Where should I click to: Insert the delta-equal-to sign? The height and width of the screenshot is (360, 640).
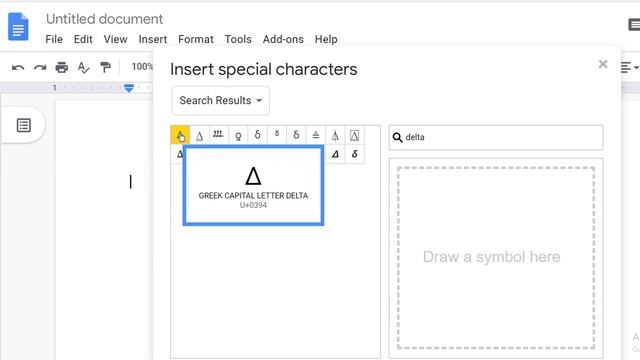click(316, 135)
